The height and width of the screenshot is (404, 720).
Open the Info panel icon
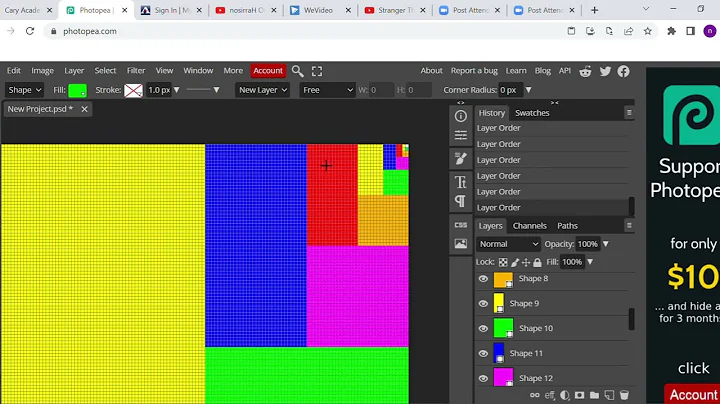tap(461, 116)
